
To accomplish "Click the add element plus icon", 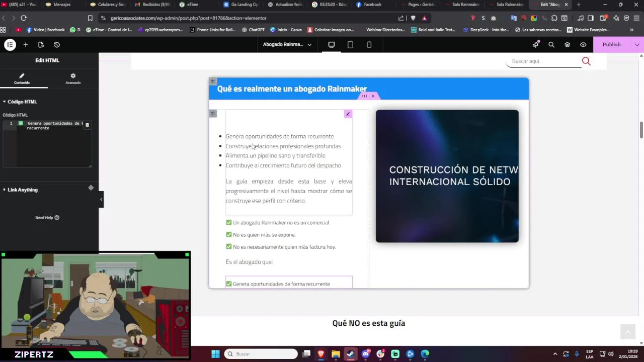I will 26,45.
